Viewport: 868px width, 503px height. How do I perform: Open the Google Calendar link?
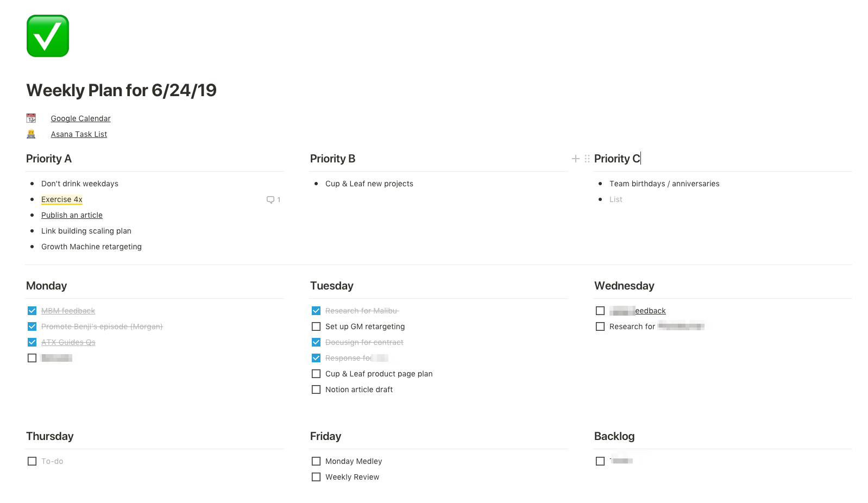click(x=81, y=118)
